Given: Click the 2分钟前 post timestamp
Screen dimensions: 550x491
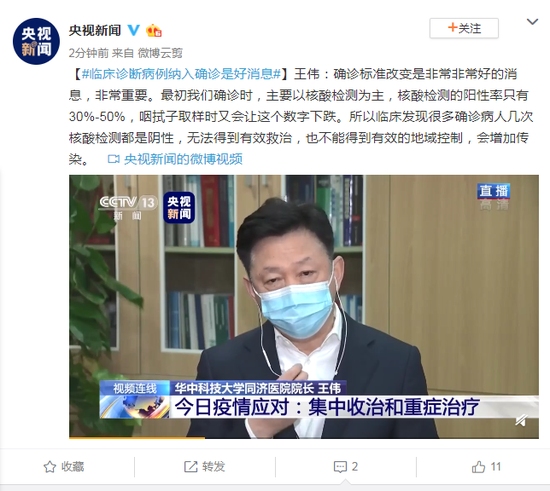Looking at the screenshot, I should click(x=89, y=53).
